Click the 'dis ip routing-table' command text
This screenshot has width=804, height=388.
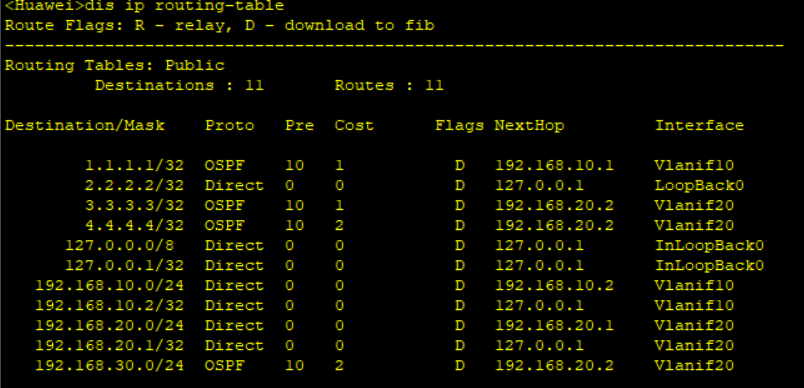click(x=184, y=6)
